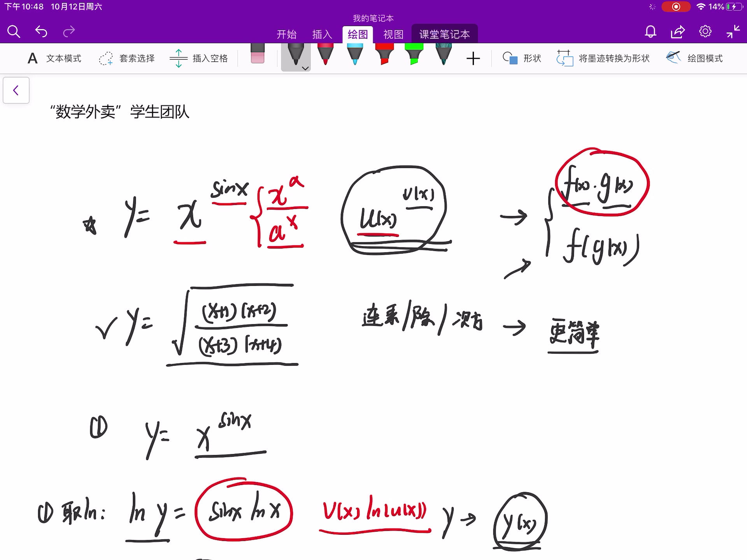The height and width of the screenshot is (560, 747).
Task: Expand pen tip style dropdown
Action: click(x=306, y=68)
